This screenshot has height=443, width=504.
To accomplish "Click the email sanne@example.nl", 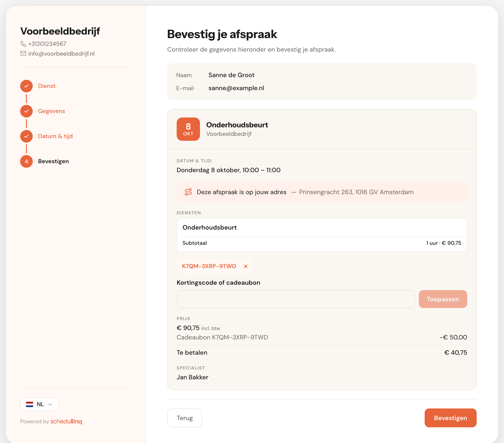I will [x=236, y=88].
